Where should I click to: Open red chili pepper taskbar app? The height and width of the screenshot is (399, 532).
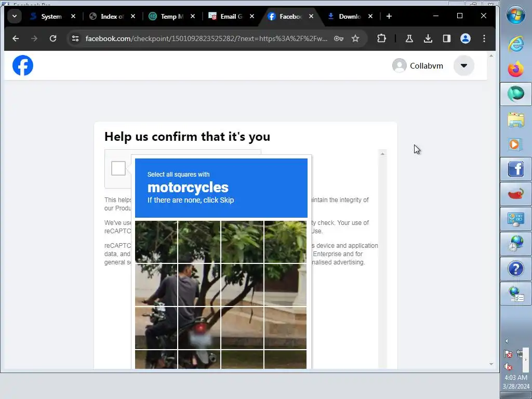point(516,194)
